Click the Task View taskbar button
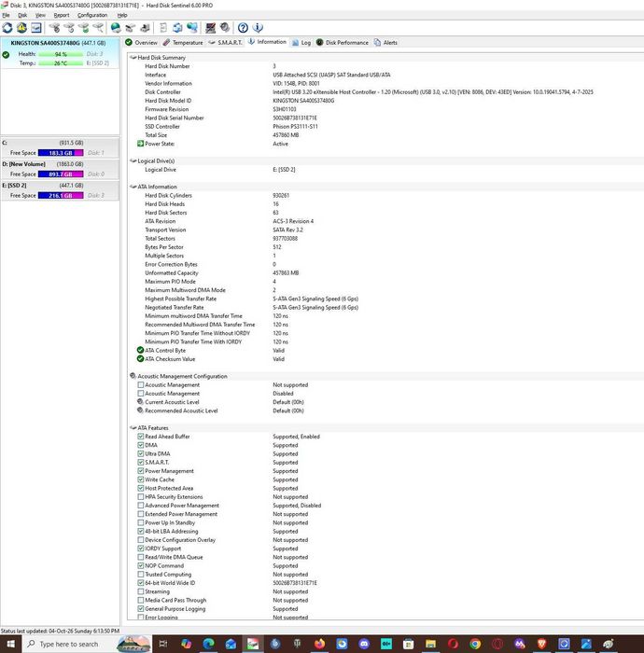This screenshot has height=653, width=644. pos(163,644)
